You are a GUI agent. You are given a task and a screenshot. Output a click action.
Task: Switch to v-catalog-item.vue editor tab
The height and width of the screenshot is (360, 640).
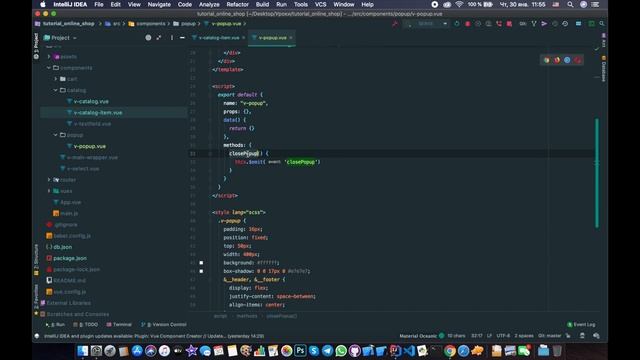pos(219,38)
